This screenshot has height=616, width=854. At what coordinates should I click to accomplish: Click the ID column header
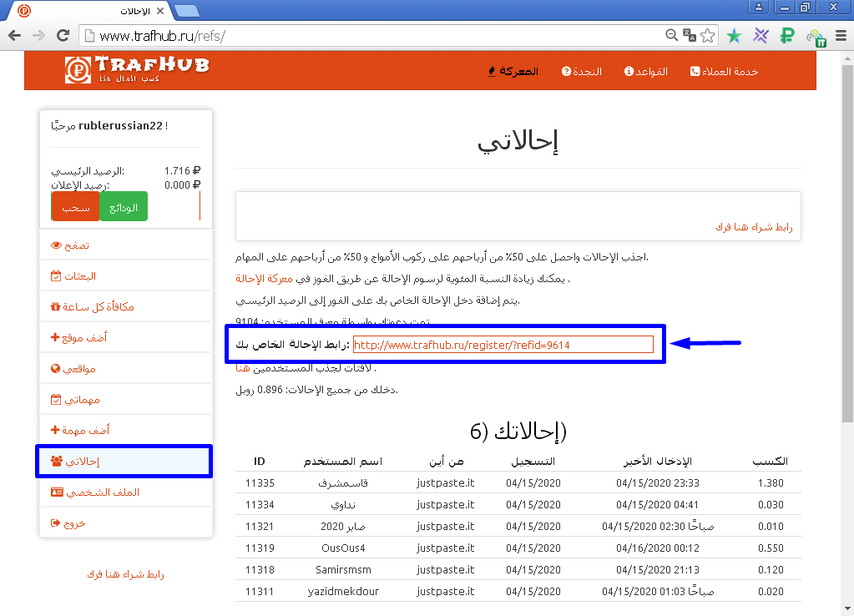point(260,462)
